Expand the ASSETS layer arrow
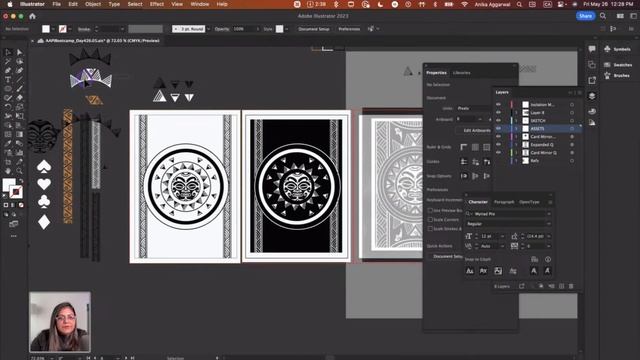The image size is (640, 360). tap(516, 129)
